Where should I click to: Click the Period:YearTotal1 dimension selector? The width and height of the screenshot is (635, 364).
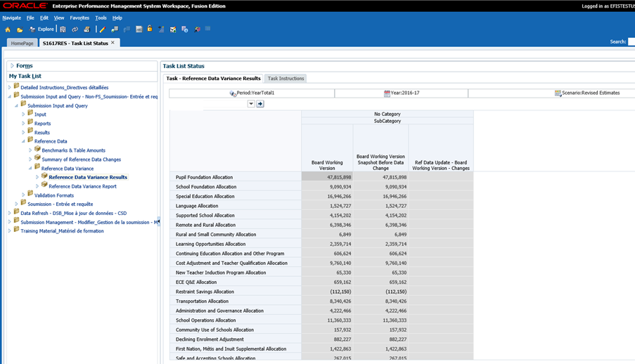coord(252,93)
